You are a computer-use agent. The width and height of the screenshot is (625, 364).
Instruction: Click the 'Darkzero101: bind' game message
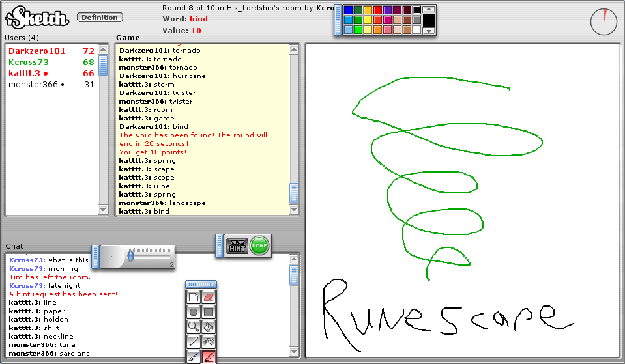153,126
